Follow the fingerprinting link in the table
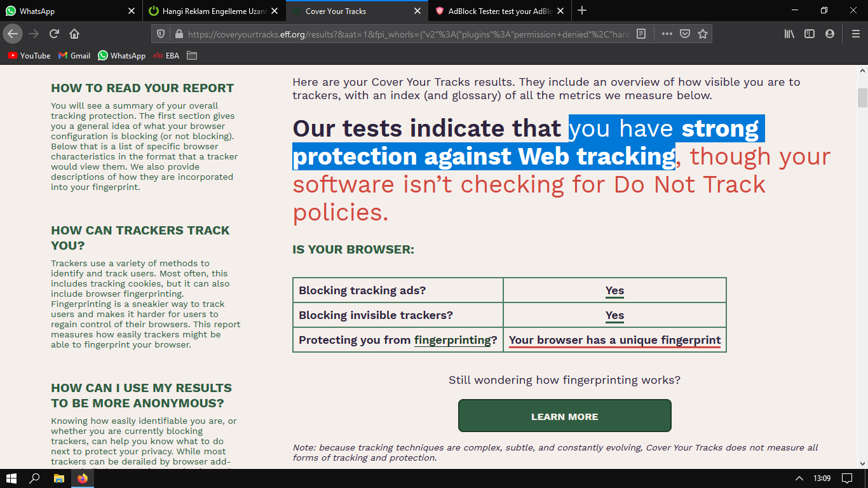This screenshot has height=488, width=868. point(454,341)
